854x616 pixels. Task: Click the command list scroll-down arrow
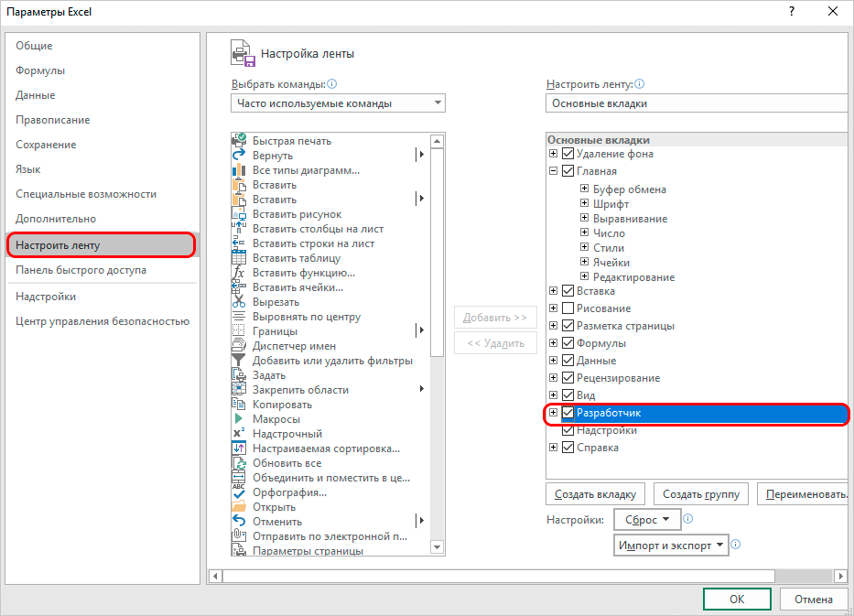pyautogui.click(x=437, y=546)
